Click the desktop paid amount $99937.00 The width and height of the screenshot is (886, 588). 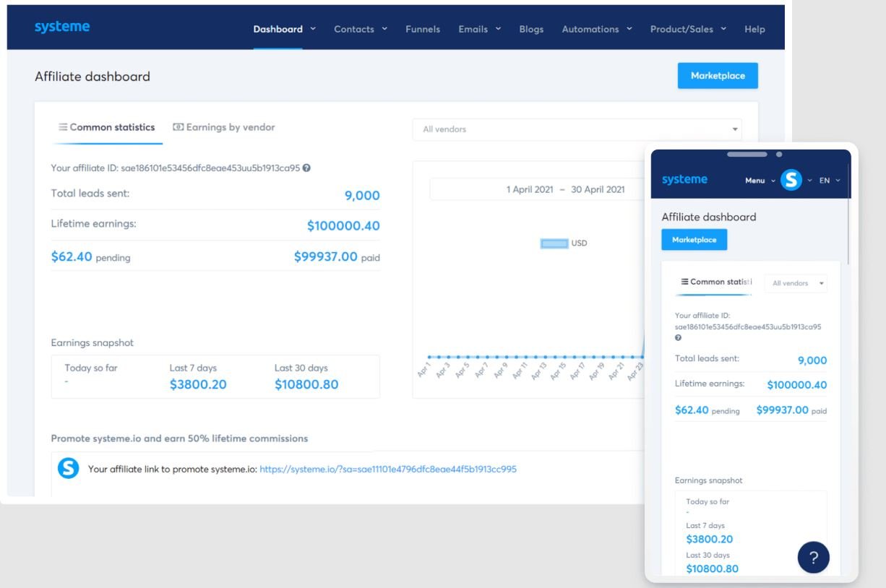point(325,256)
